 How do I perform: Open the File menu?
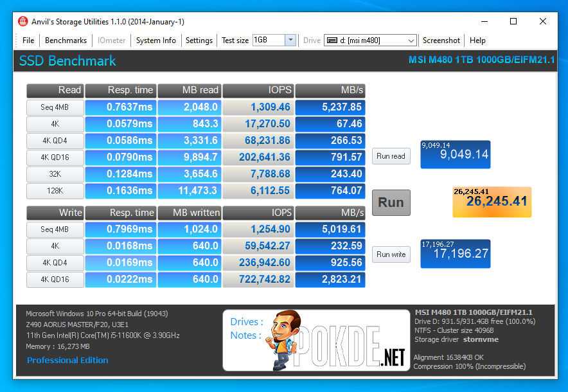(28, 40)
